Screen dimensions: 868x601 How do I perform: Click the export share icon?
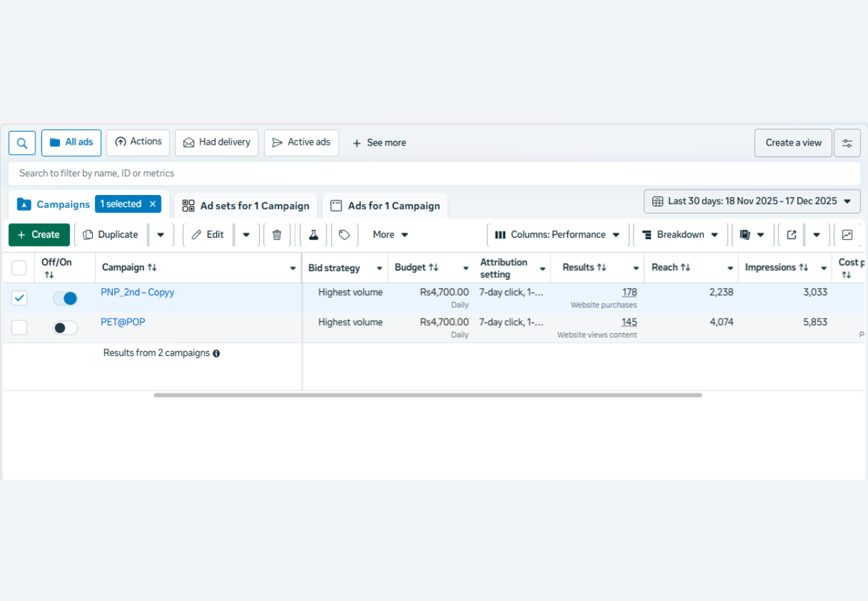coord(791,235)
